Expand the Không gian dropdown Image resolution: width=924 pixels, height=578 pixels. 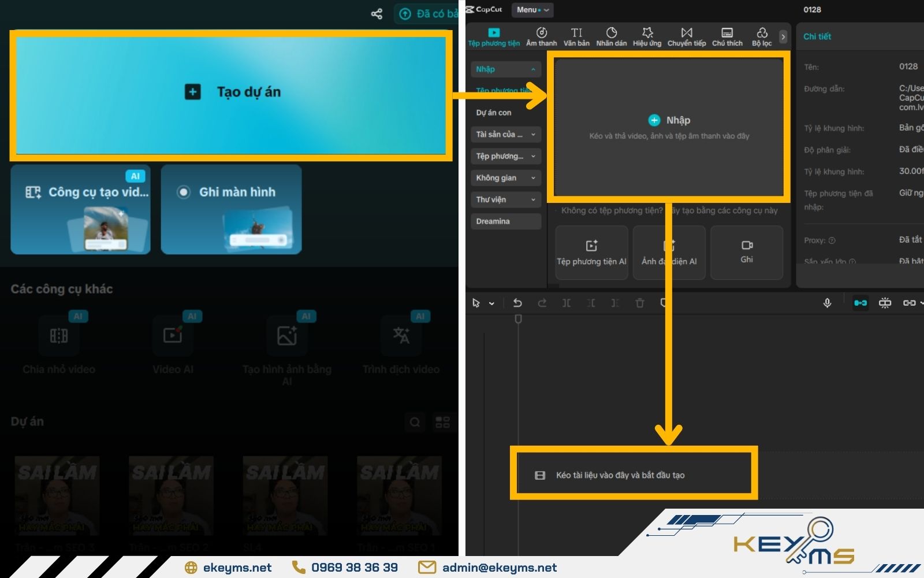tap(505, 178)
